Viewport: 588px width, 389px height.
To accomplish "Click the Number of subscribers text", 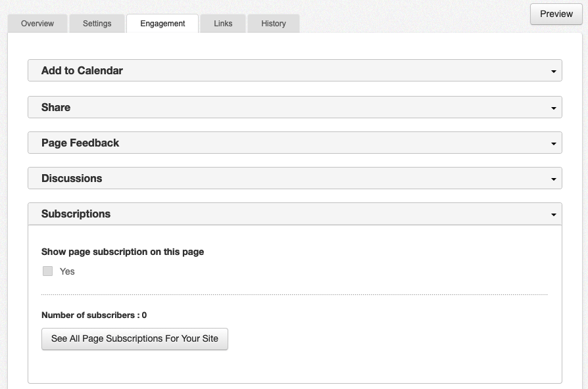I will point(93,315).
